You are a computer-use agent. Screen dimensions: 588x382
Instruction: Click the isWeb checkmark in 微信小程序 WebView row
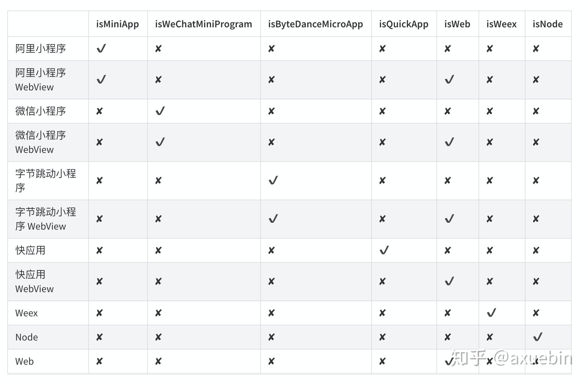pos(449,142)
